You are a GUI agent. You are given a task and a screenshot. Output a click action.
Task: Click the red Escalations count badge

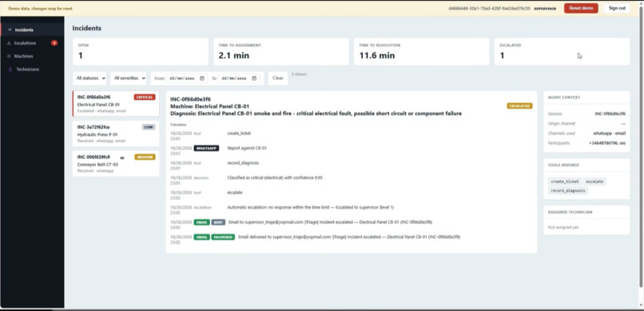click(54, 43)
